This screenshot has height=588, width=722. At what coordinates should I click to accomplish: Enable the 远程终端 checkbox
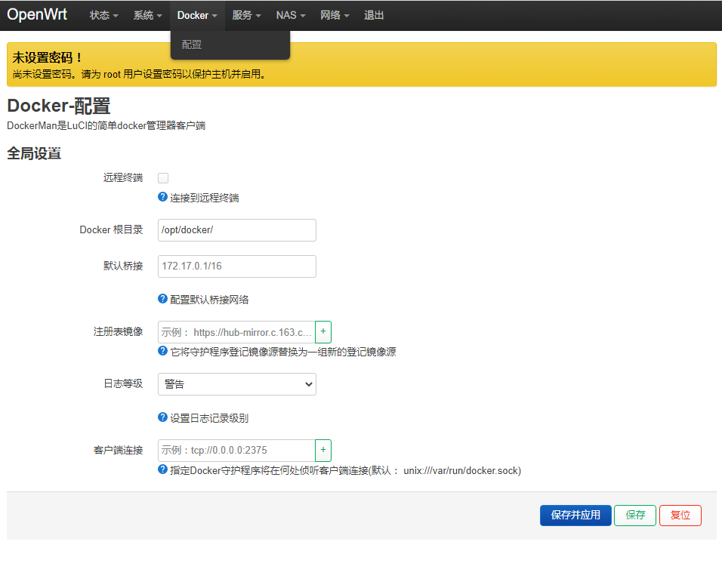pyautogui.click(x=163, y=178)
